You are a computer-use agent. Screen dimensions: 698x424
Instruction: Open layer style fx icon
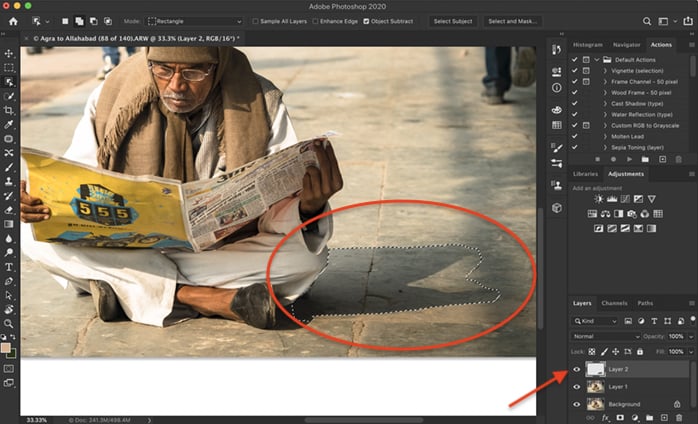click(605, 418)
